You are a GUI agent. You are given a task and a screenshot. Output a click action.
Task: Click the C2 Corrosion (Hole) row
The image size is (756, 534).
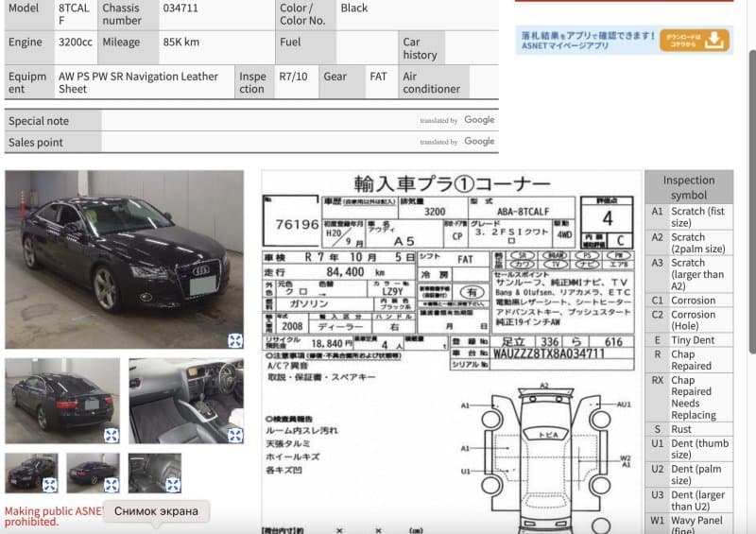[689, 319]
